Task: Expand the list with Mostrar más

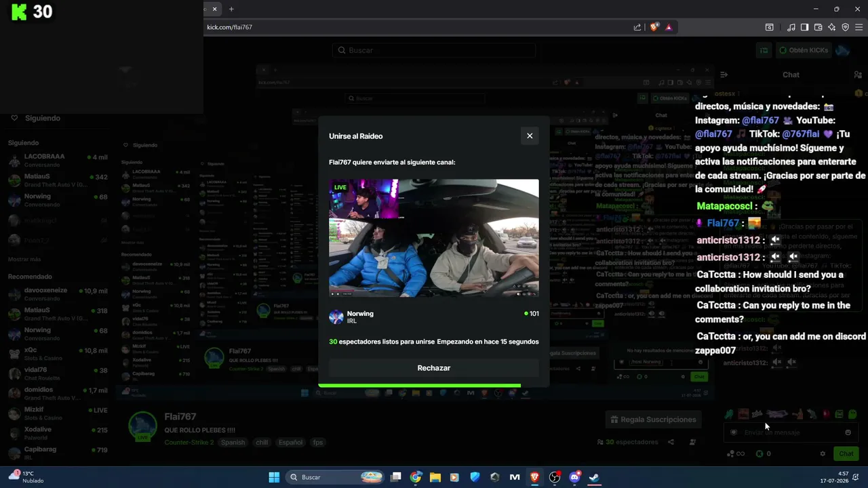Action: 24,260
